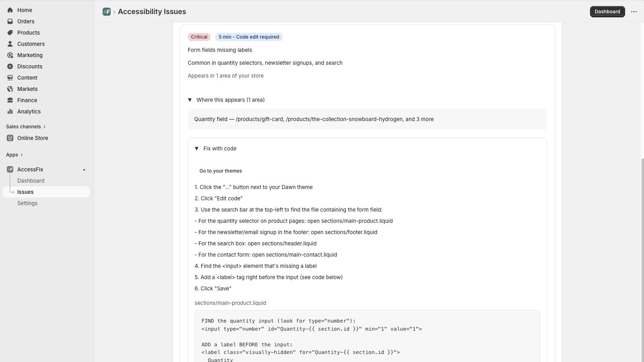This screenshot has height=362, width=644.
Task: Open Products from the sidebar
Action: [x=28, y=33]
